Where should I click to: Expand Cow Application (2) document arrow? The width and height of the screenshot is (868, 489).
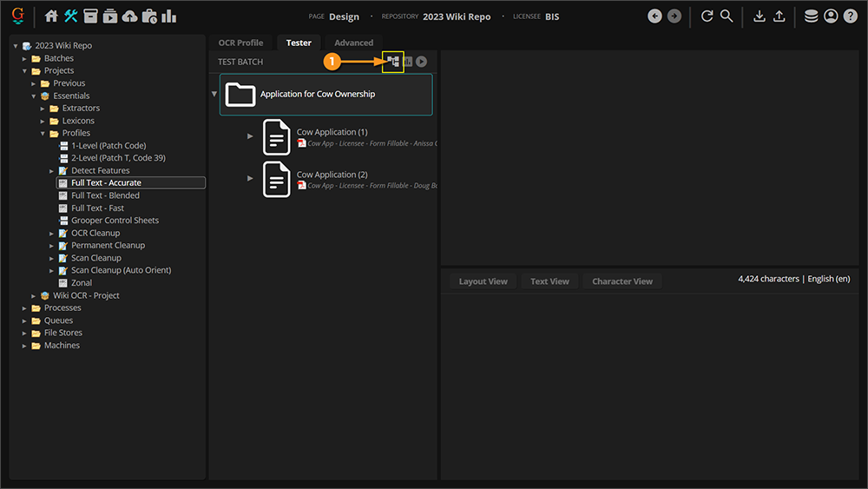tap(250, 178)
